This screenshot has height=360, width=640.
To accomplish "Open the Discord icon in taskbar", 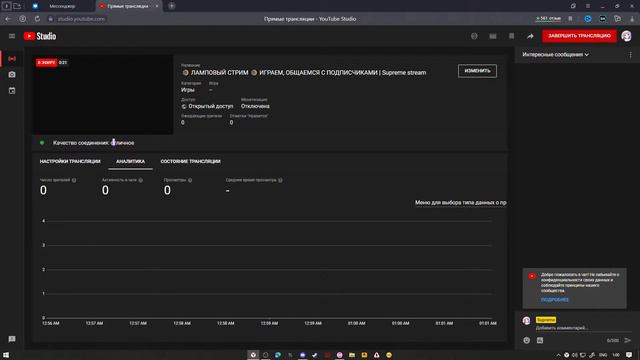I will click(302, 355).
